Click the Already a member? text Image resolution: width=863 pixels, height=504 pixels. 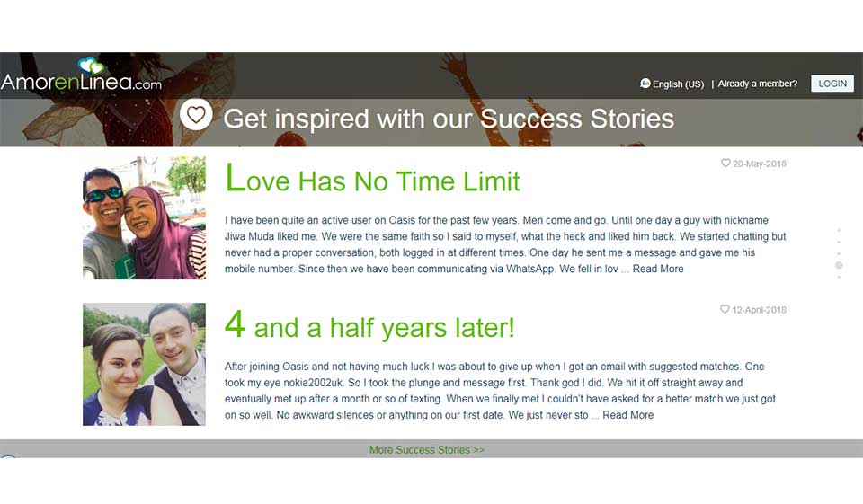(757, 84)
